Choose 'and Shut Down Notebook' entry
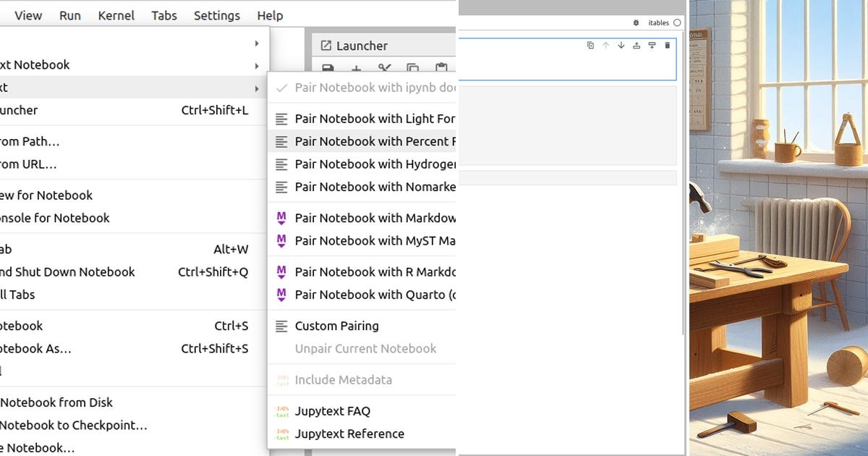 (134, 272)
